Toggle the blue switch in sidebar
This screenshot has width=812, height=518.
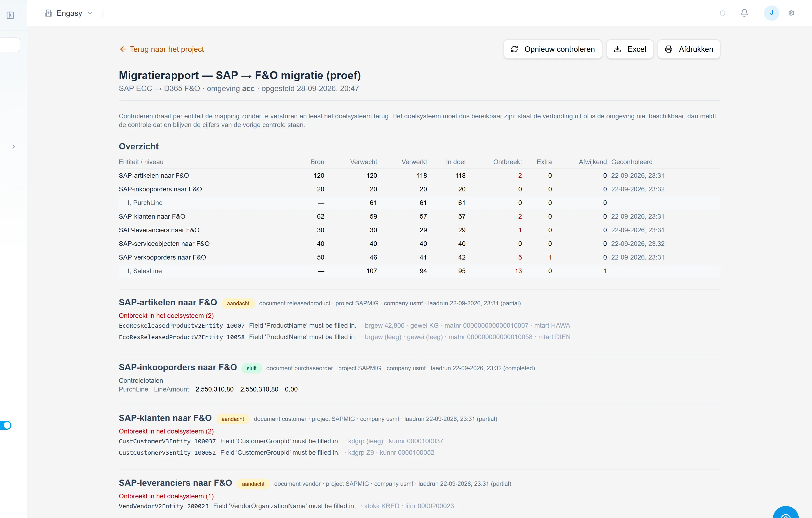tap(6, 425)
